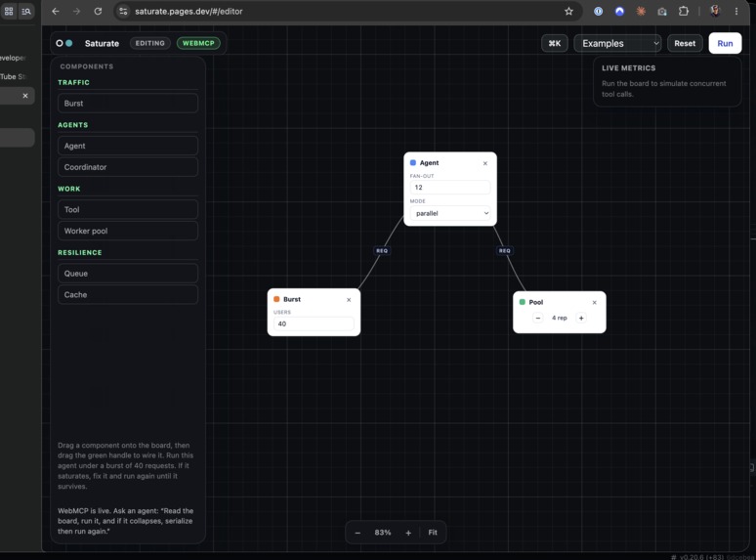Decrease Pool replicas with minus button
This screenshot has height=560, width=756.
click(538, 318)
